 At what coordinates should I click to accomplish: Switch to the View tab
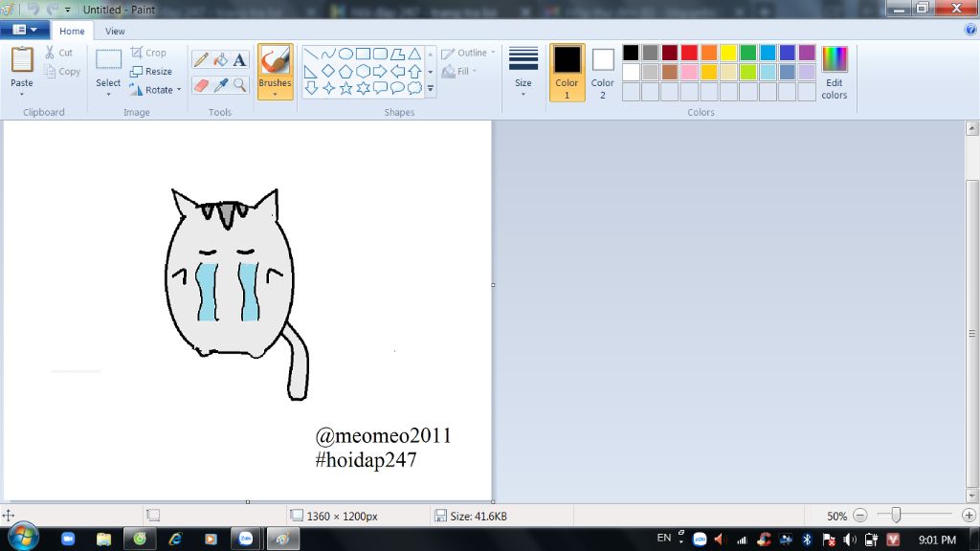coord(115,31)
